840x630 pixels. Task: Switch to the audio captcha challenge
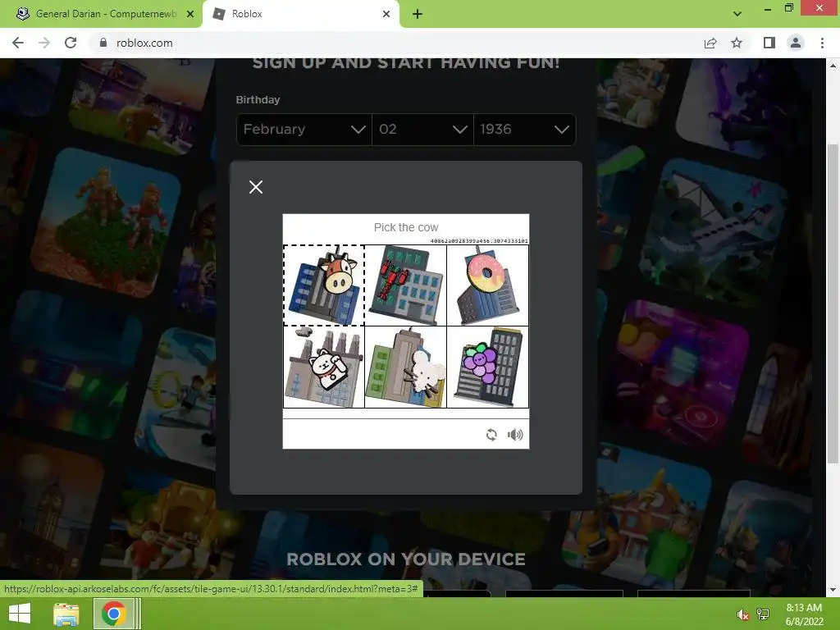(x=515, y=435)
